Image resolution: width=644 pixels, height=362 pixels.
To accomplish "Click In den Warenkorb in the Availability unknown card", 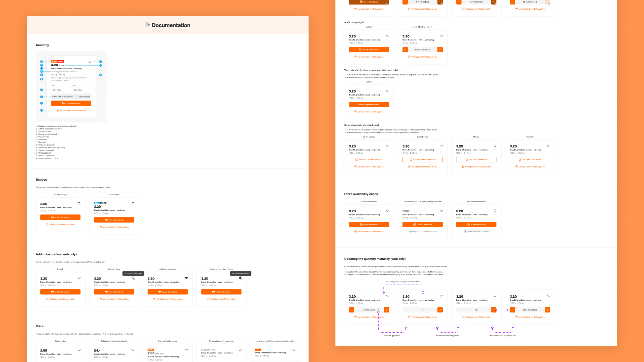I will tap(423, 224).
